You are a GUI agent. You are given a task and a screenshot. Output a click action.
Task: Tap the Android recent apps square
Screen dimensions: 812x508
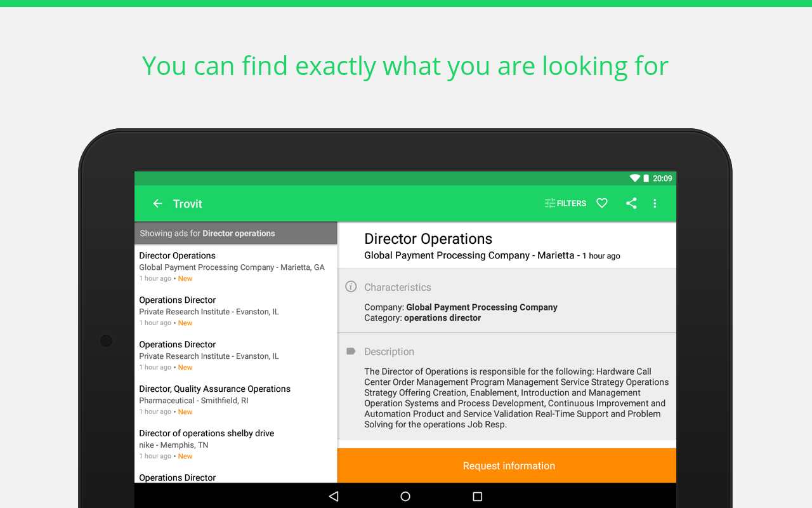[x=478, y=497]
